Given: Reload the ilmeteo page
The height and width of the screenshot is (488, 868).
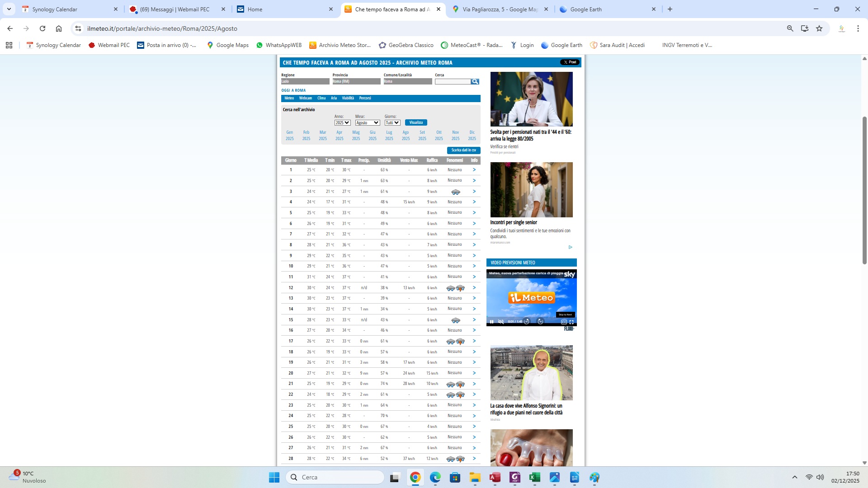Looking at the screenshot, I should tap(42, 28).
